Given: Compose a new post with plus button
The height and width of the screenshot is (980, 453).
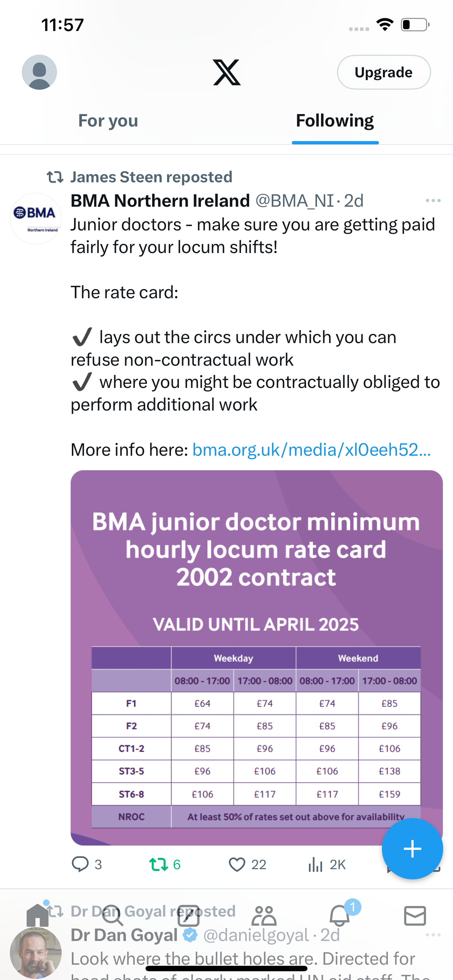Looking at the screenshot, I should (x=412, y=849).
